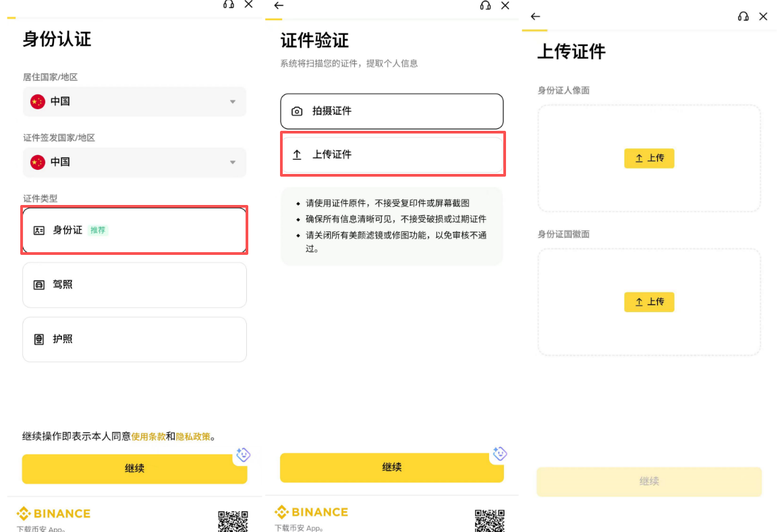The height and width of the screenshot is (532, 784).
Task: Close the 上传证件 panel
Action: [763, 16]
